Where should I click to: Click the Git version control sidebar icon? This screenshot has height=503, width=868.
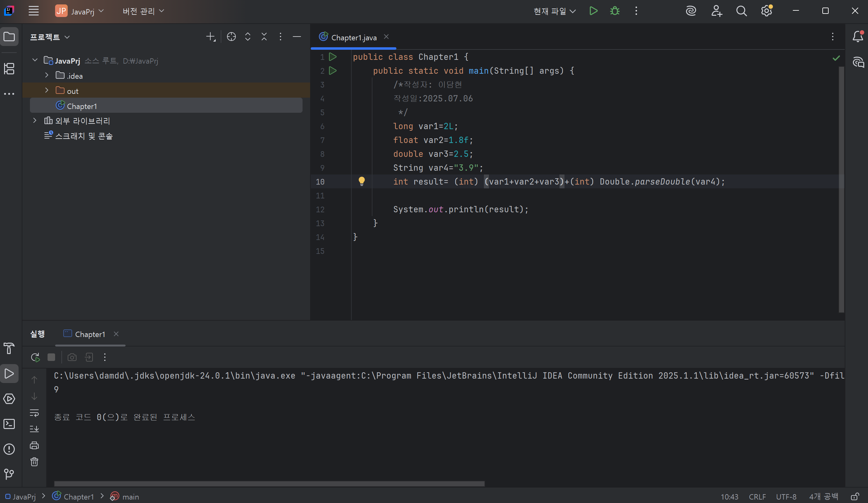point(9,474)
